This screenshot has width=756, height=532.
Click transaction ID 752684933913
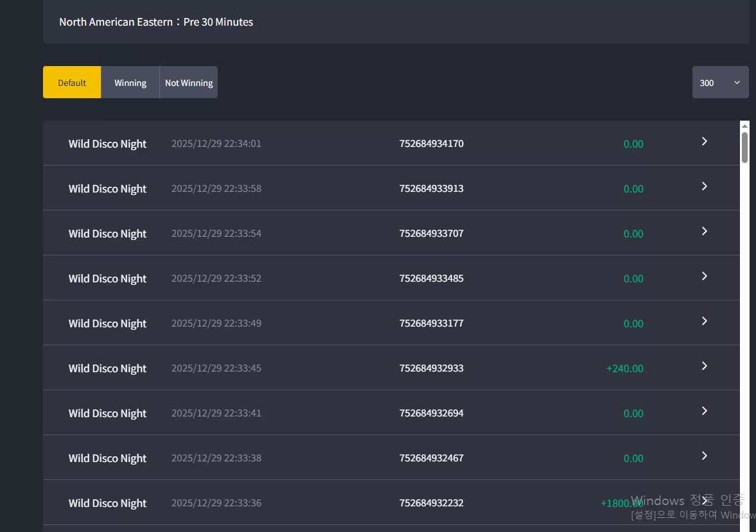point(431,189)
